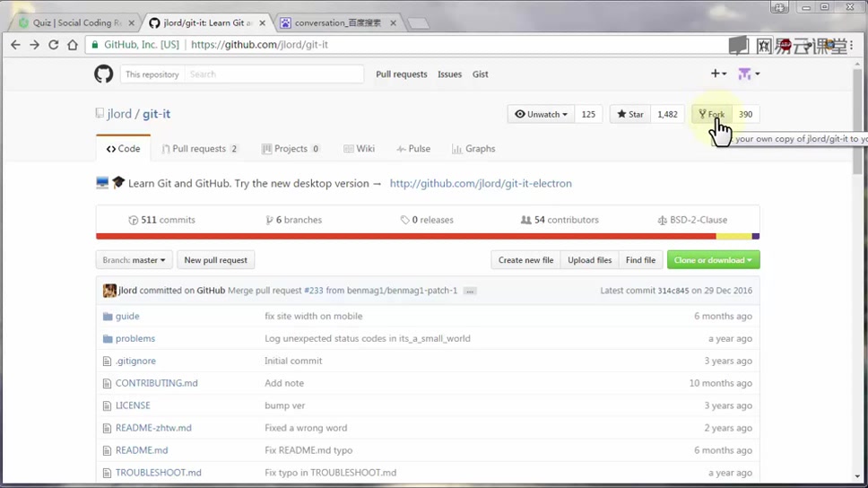Click the 125 watchers count
This screenshot has height=488, width=868.
588,114
